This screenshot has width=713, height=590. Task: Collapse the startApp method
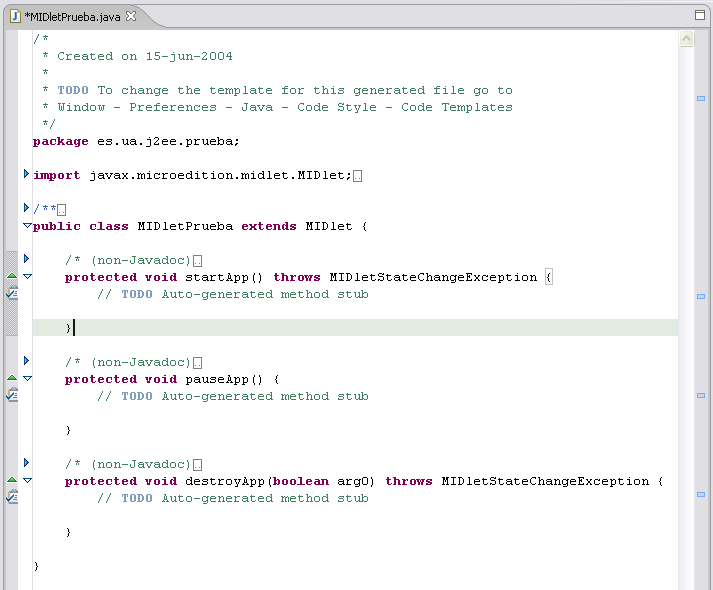[27, 276]
